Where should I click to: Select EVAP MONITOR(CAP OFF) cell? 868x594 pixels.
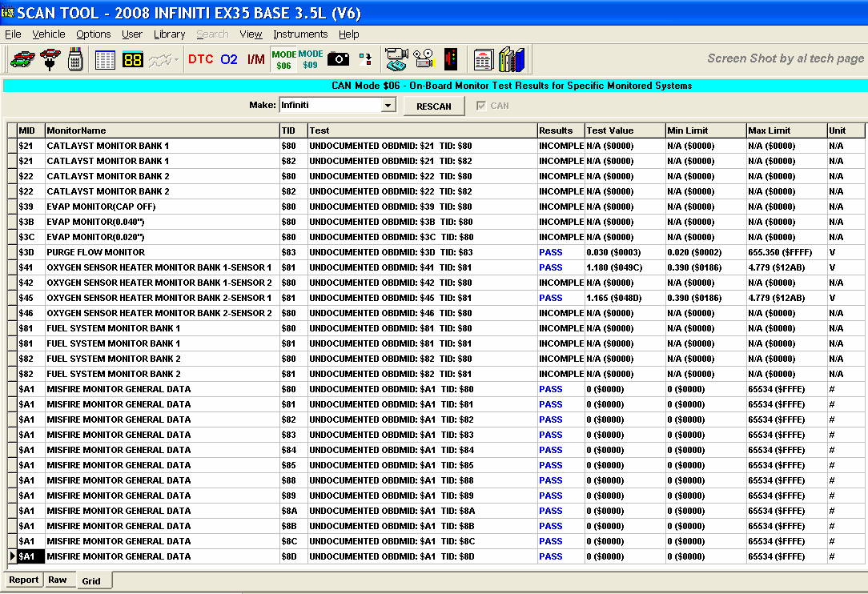(x=163, y=207)
